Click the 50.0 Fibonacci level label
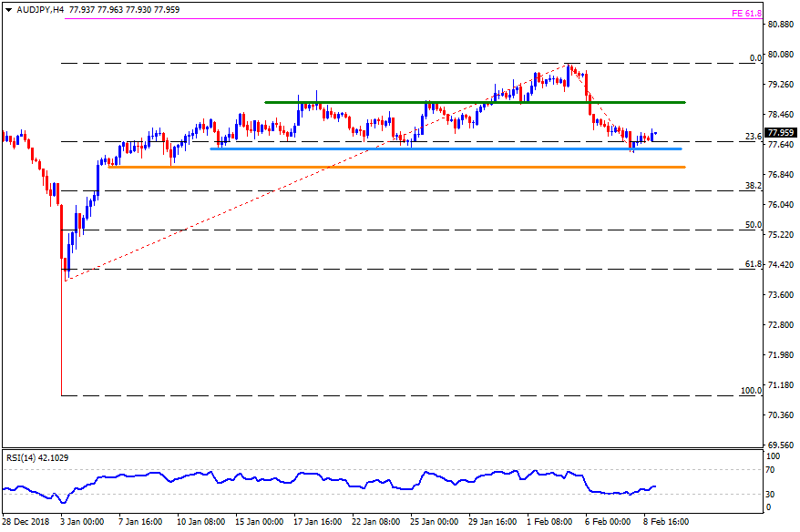800x532 pixels. [753, 225]
